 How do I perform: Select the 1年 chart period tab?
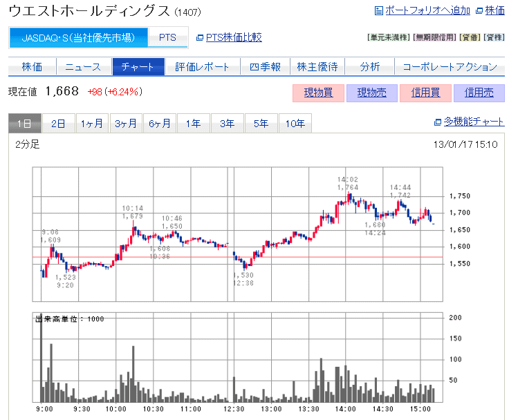click(194, 123)
